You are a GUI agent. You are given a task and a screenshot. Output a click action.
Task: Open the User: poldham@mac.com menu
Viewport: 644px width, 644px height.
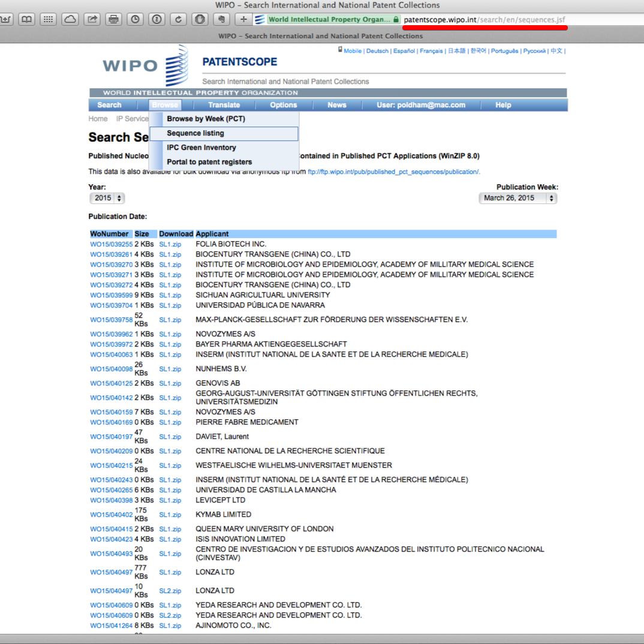click(x=421, y=105)
